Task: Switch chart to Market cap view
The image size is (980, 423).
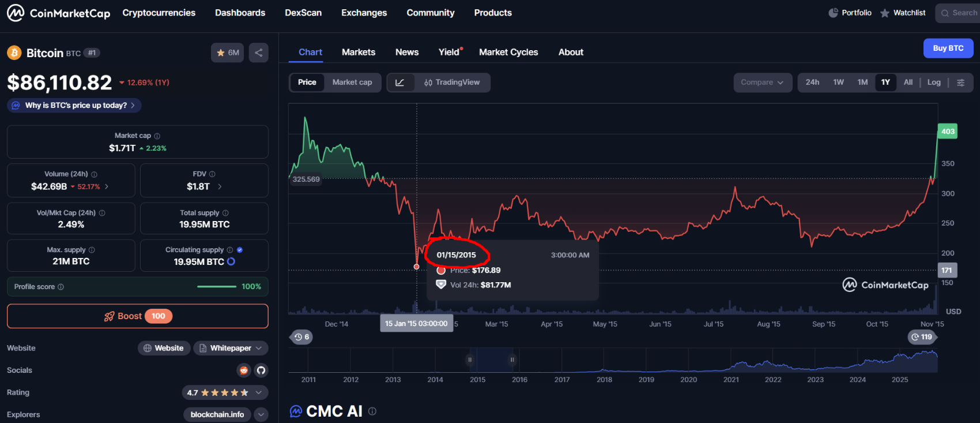Action: click(352, 83)
